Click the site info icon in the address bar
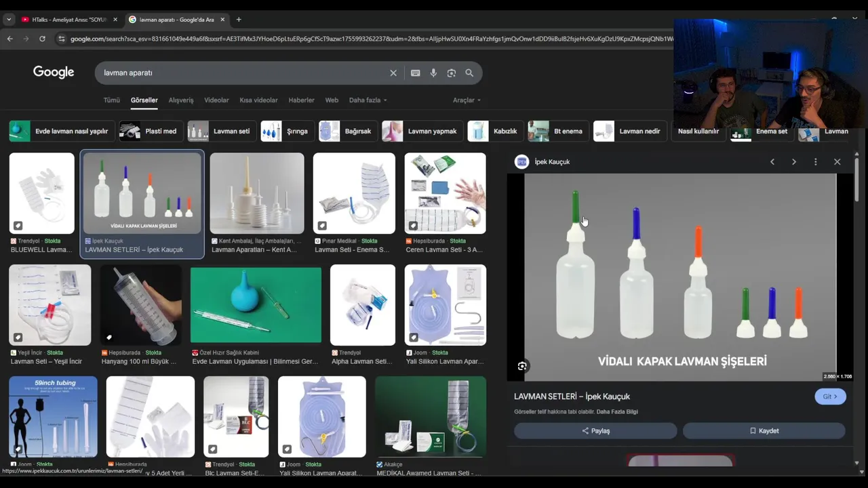 tap(62, 39)
